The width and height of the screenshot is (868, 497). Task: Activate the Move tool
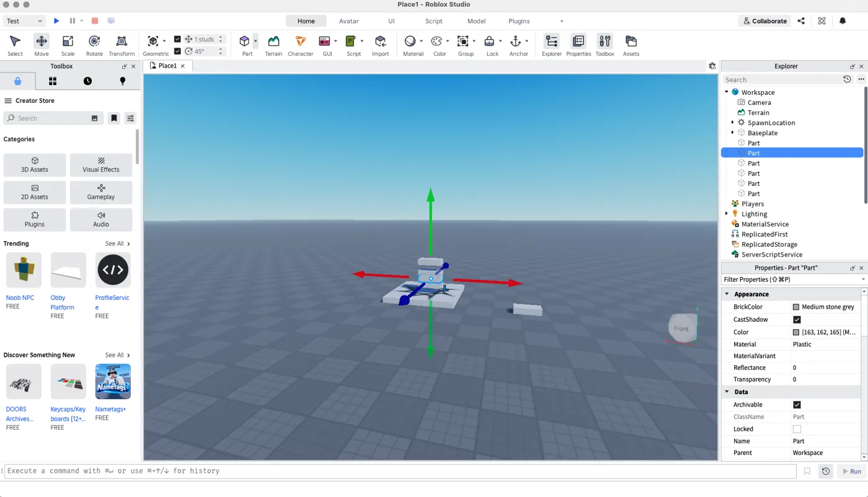tap(42, 45)
